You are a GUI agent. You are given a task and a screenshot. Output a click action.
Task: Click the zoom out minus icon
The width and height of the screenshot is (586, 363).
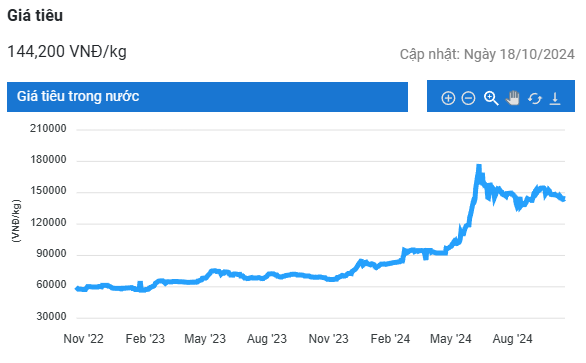(468, 98)
